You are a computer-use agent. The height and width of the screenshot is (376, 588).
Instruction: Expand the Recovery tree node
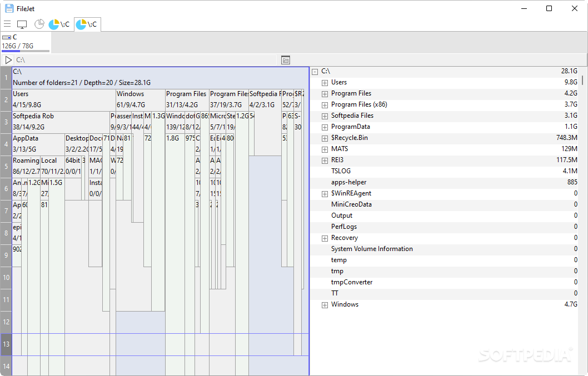tap(325, 238)
